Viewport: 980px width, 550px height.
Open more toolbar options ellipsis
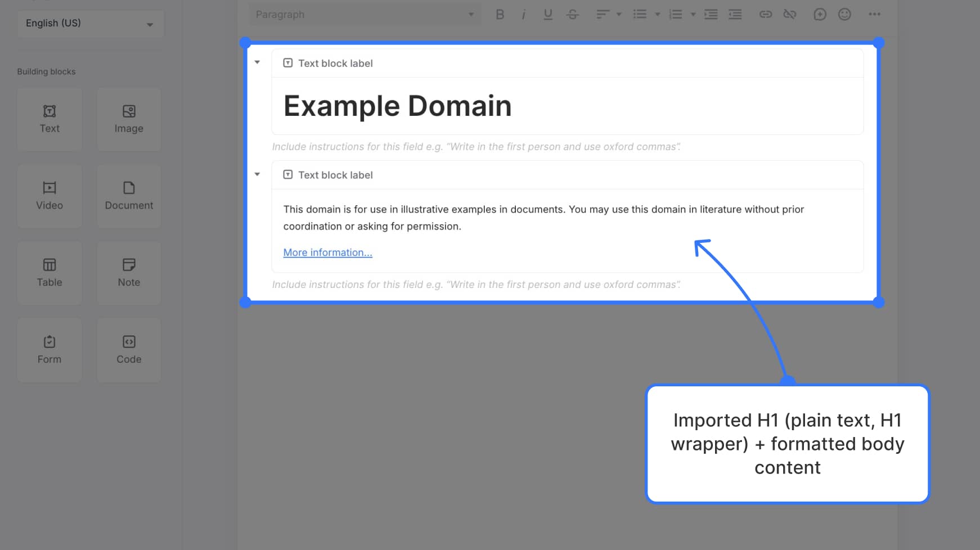(874, 15)
